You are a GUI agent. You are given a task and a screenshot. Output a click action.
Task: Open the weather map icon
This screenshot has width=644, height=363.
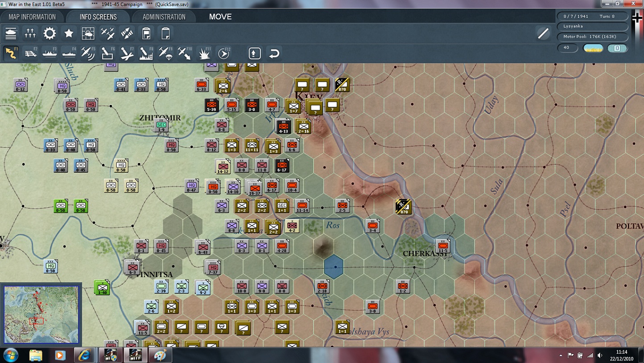(x=88, y=33)
